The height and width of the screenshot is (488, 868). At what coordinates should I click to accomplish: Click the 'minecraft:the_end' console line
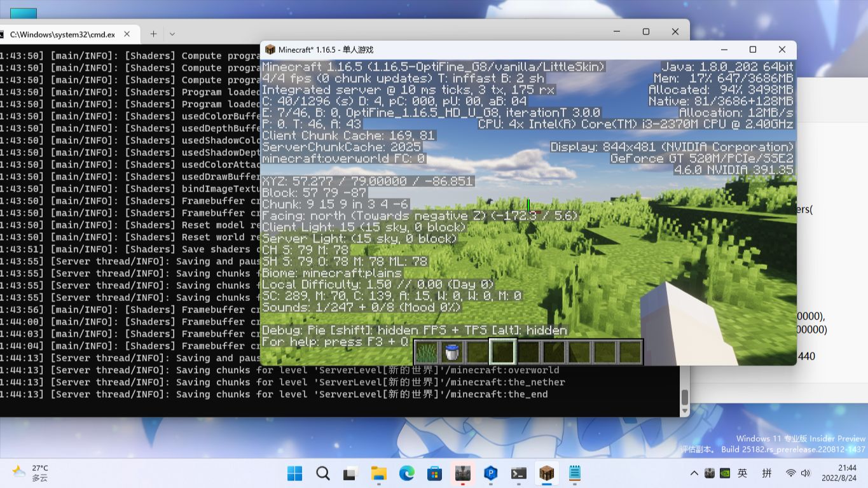point(273,394)
